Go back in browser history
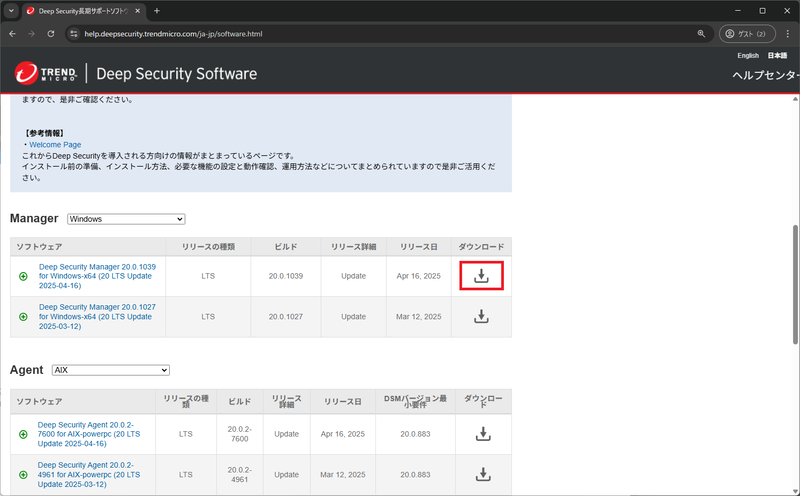The height and width of the screenshot is (496, 800). click(x=13, y=34)
